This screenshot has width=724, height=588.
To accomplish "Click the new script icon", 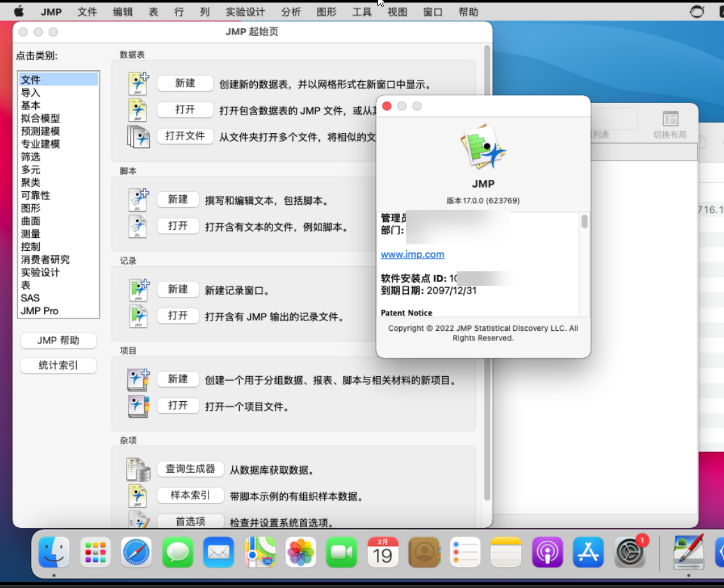I will tap(139, 200).
